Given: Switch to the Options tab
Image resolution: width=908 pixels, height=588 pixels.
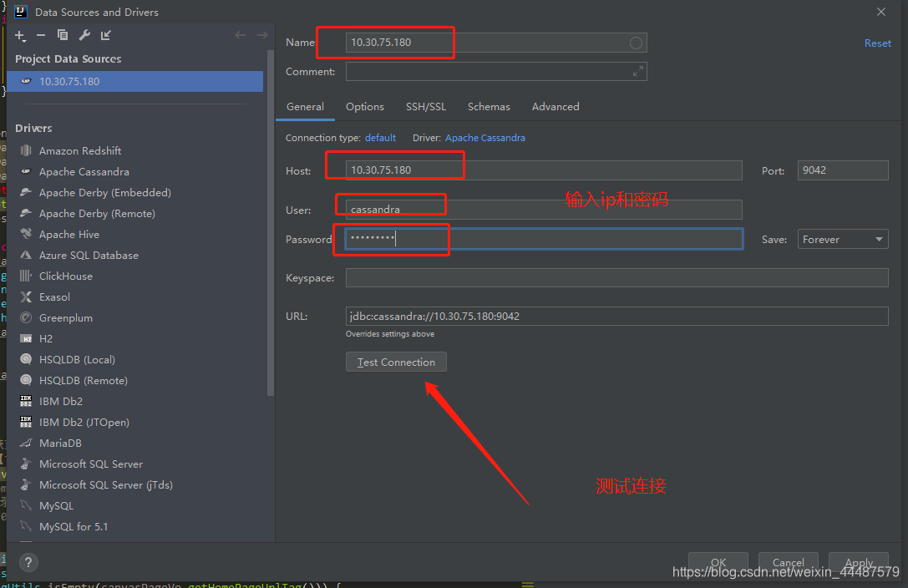Looking at the screenshot, I should (x=365, y=106).
